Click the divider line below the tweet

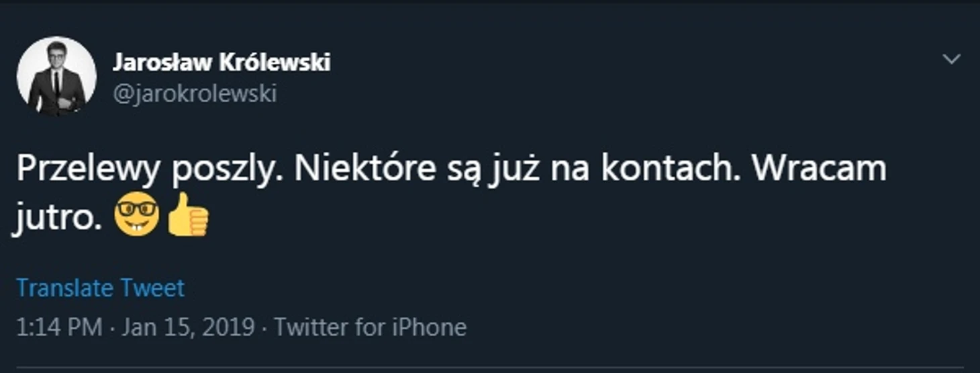tap(490, 367)
